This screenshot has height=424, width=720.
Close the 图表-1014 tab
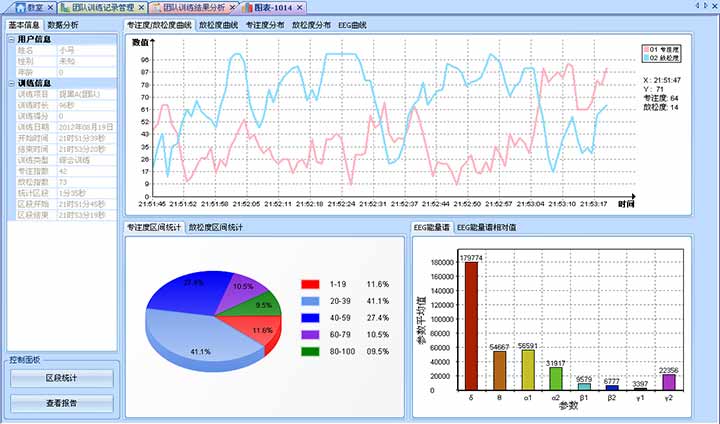tap(301, 7)
